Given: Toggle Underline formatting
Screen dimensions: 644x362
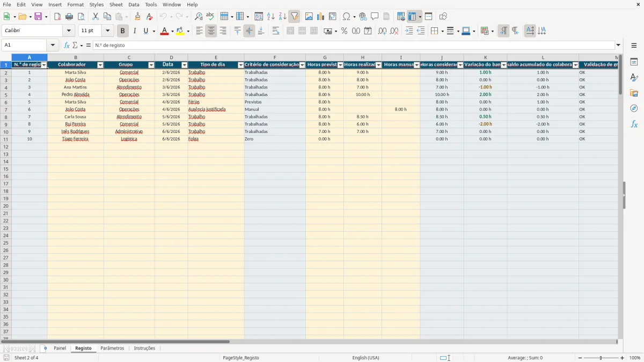Looking at the screenshot, I should tap(145, 31).
